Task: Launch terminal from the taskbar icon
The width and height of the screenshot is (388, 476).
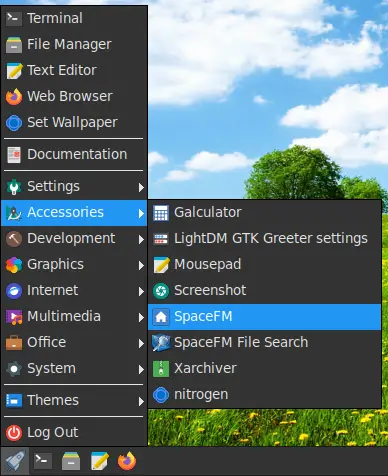Action: [x=43, y=461]
